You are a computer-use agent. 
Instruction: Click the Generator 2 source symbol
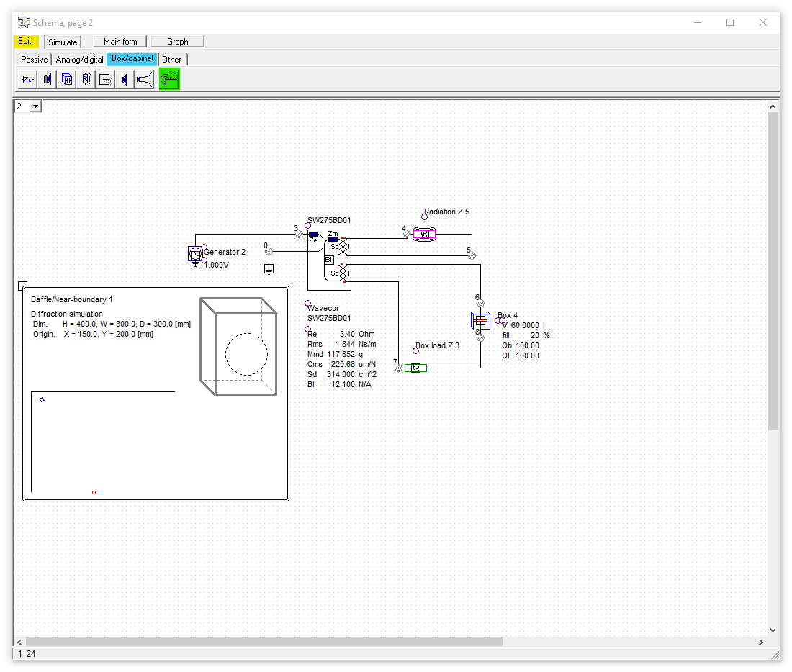[x=195, y=254]
